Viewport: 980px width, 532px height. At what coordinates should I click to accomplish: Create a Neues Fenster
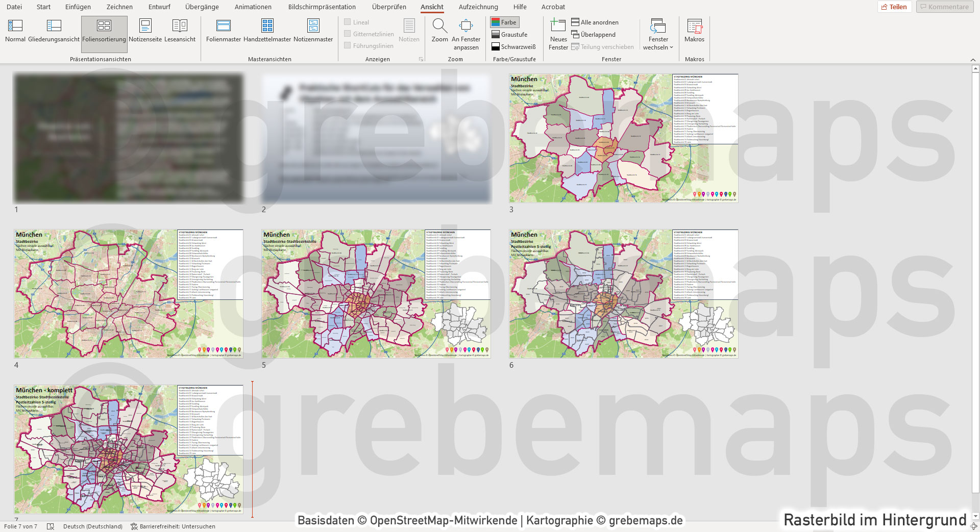pos(558,34)
